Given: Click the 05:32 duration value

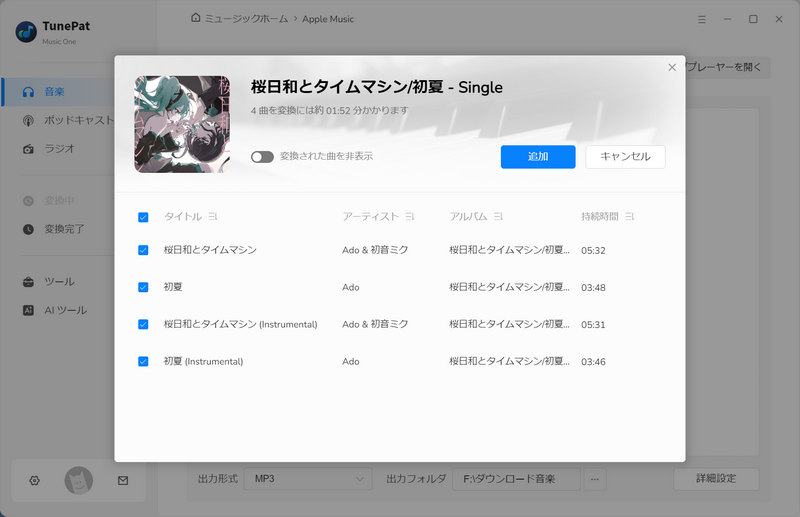Looking at the screenshot, I should [593, 251].
